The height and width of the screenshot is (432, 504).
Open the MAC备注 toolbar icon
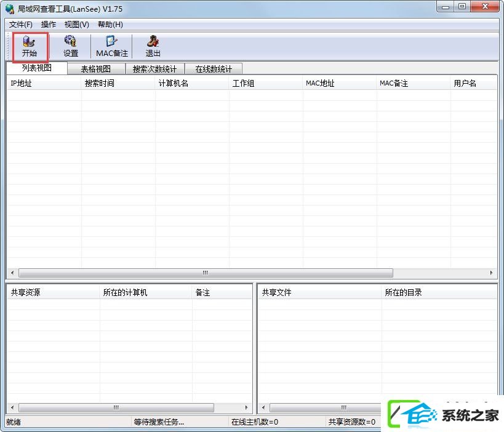(x=111, y=46)
